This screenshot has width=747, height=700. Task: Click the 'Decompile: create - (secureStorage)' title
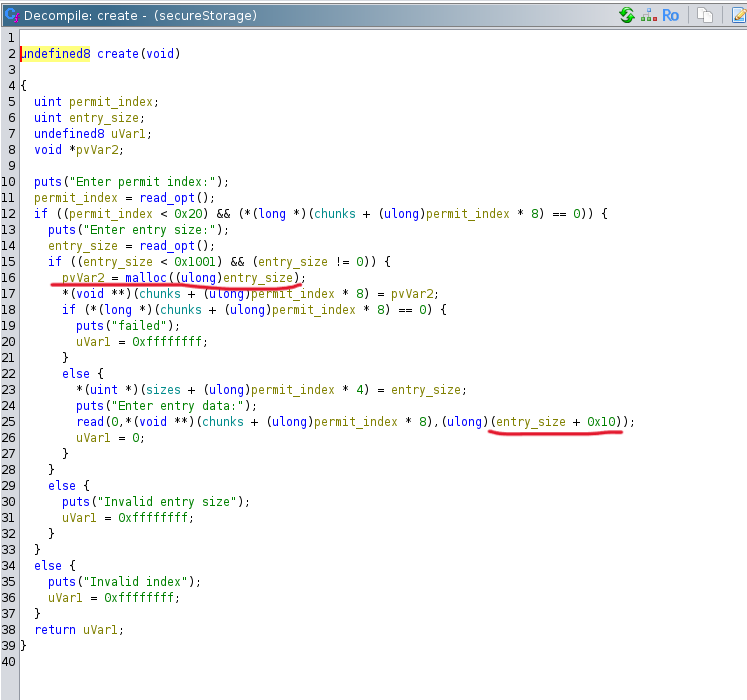coord(140,16)
